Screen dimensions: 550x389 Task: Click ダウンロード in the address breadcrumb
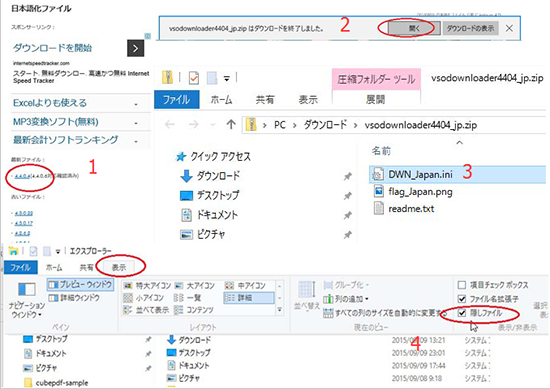click(x=325, y=125)
